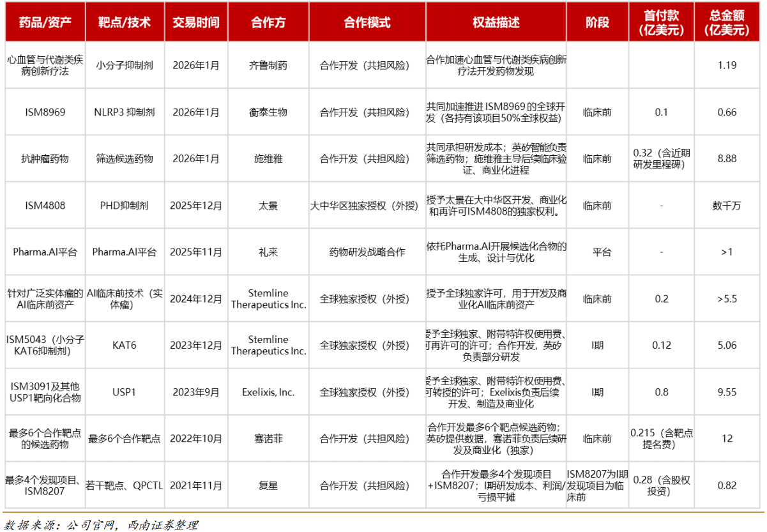The image size is (767, 532).
Task: Click the 赛诺菲 partner cell
Action: coord(268,439)
